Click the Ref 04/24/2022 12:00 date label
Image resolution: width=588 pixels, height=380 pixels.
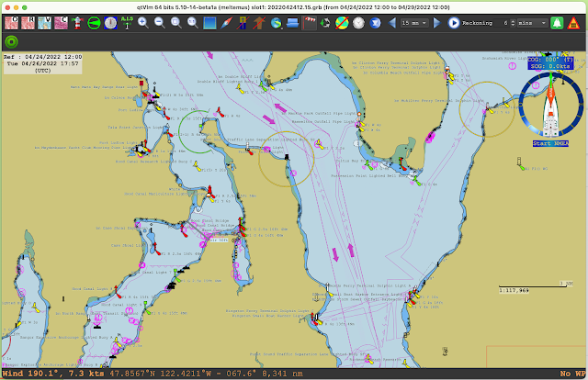pos(43,57)
